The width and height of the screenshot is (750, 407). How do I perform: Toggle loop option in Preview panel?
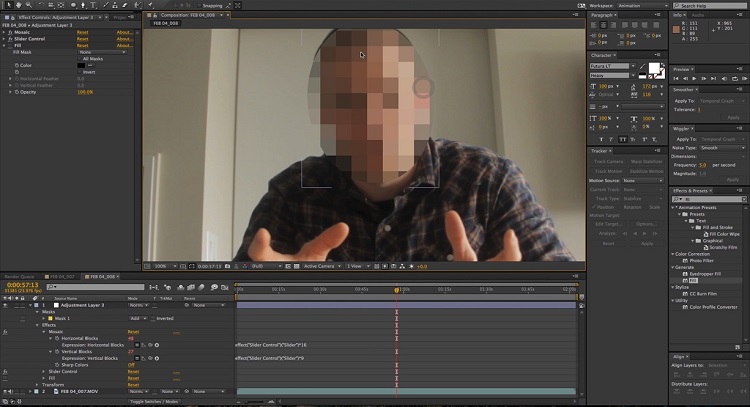point(735,78)
